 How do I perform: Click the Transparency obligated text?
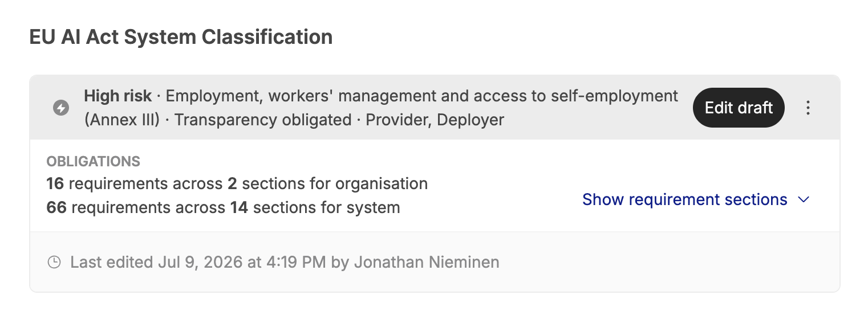(x=262, y=120)
